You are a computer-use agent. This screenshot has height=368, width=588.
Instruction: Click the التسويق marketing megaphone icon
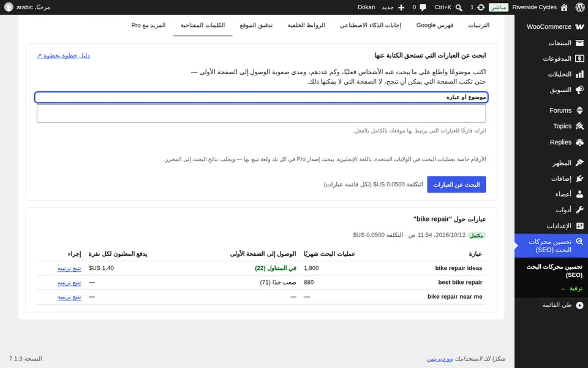tap(579, 90)
